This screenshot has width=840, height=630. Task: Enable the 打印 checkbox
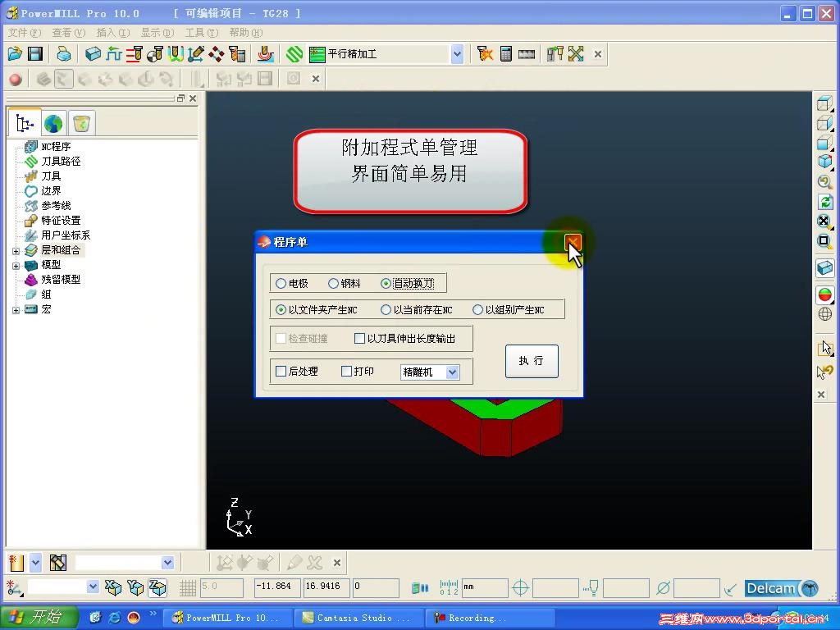coord(347,372)
